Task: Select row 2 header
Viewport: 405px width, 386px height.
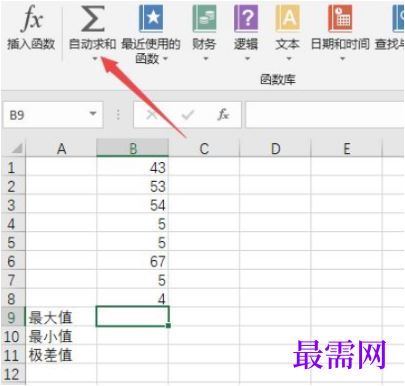Action: point(12,186)
